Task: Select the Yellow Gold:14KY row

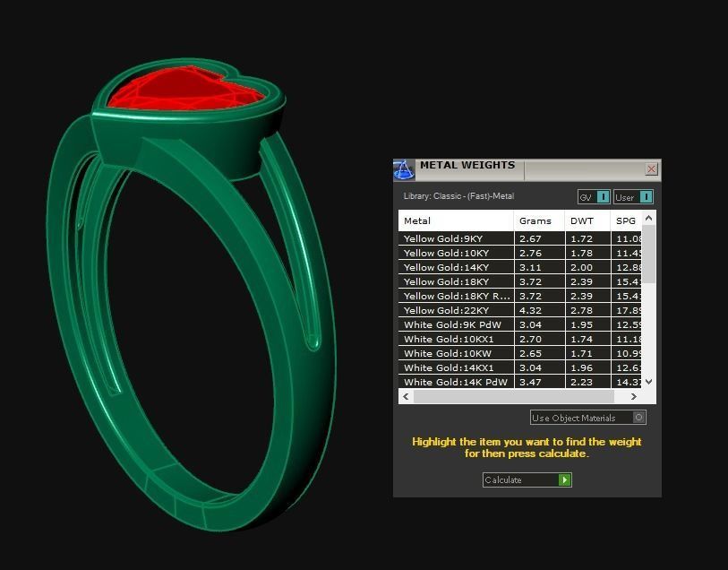Action: coord(520,268)
